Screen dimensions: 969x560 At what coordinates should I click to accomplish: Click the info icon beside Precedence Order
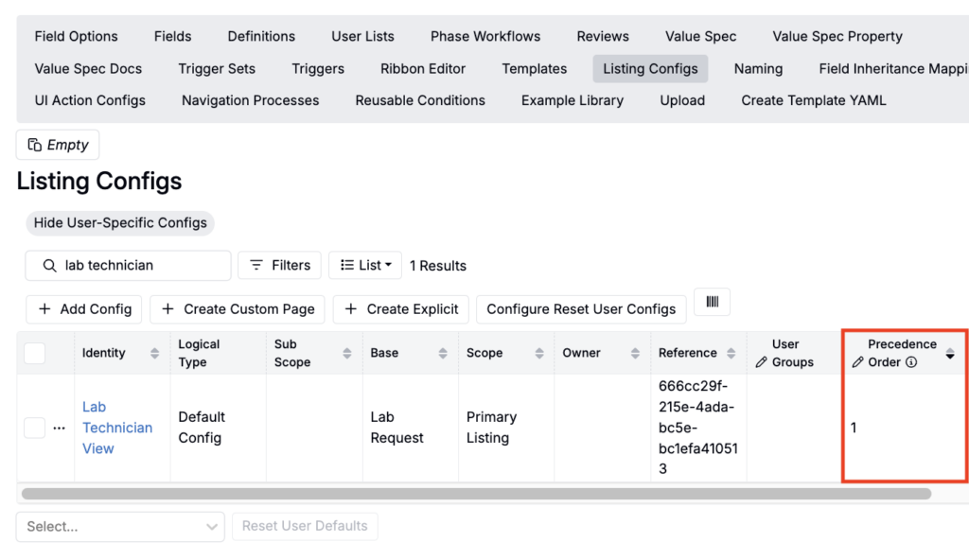coord(911,362)
